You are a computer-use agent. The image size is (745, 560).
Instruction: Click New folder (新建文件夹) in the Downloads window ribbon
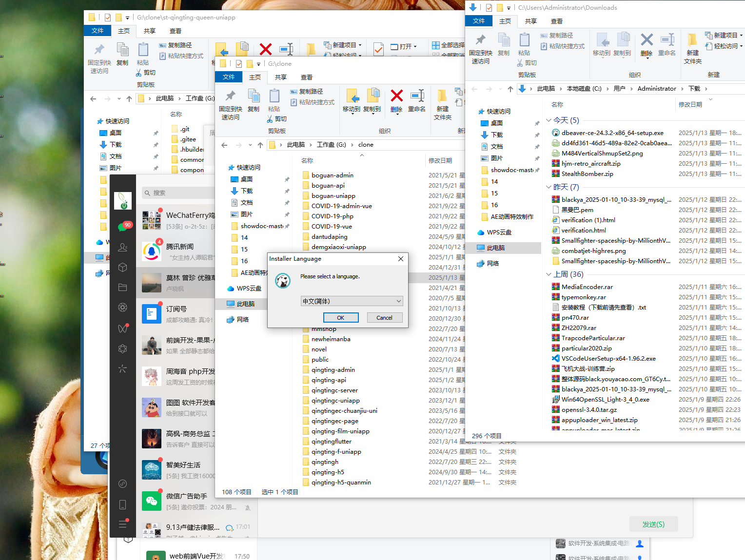tap(692, 49)
